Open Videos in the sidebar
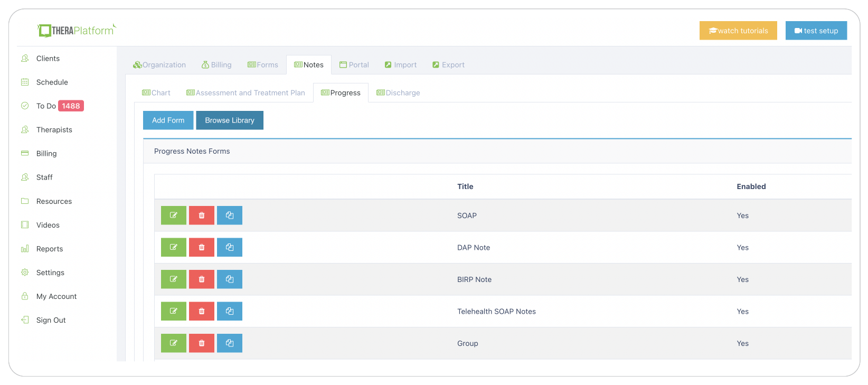This screenshot has width=868, height=385. click(48, 225)
